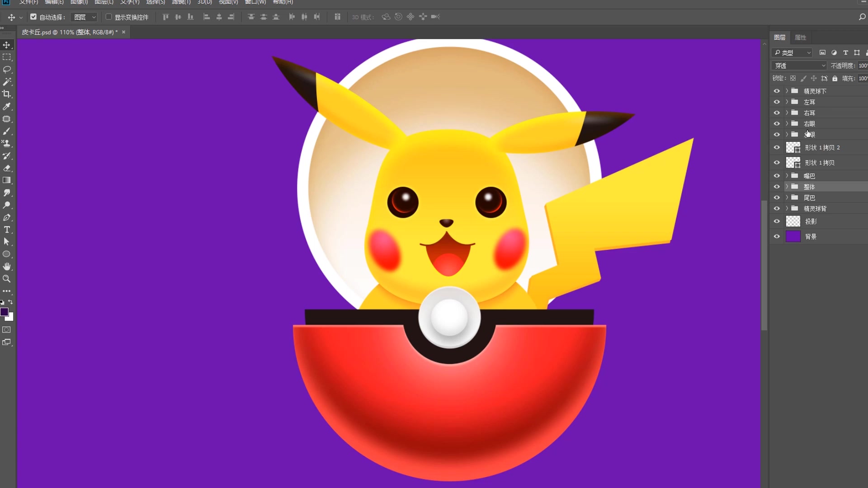The height and width of the screenshot is (488, 868).
Task: Select the Eyedropper tool
Action: [7, 107]
